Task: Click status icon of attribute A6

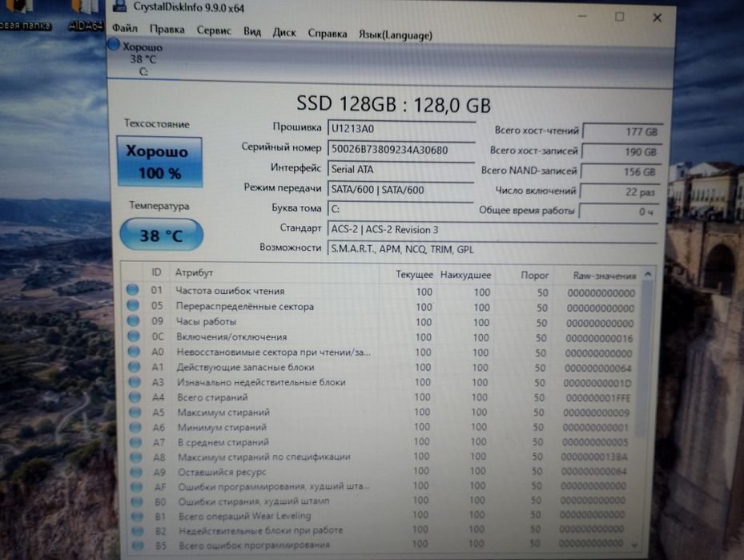Action: 135,427
